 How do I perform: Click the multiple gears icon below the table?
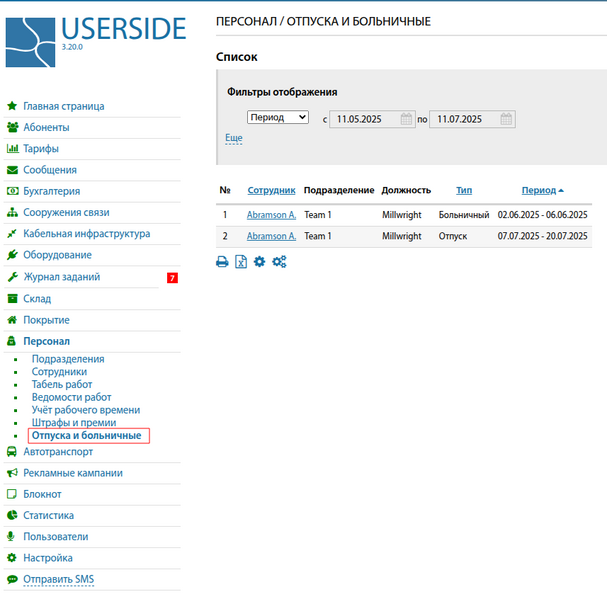279,262
